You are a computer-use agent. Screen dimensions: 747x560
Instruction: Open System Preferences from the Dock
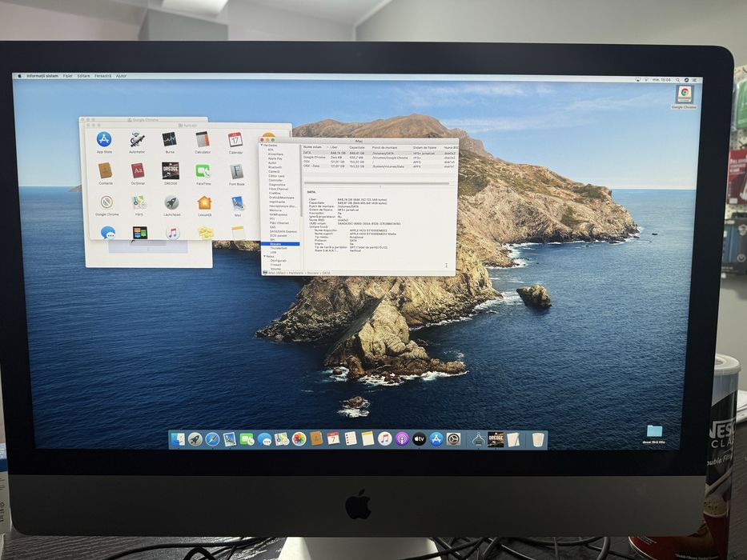pos(453,439)
